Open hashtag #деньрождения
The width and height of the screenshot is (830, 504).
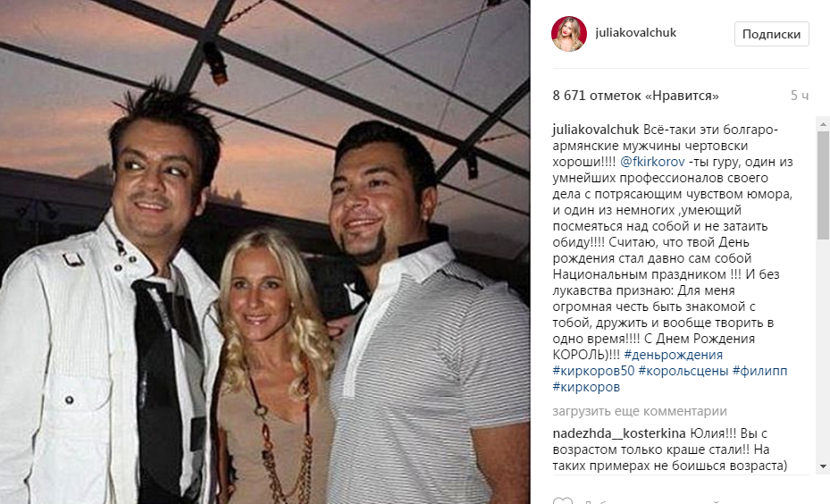coord(674,355)
